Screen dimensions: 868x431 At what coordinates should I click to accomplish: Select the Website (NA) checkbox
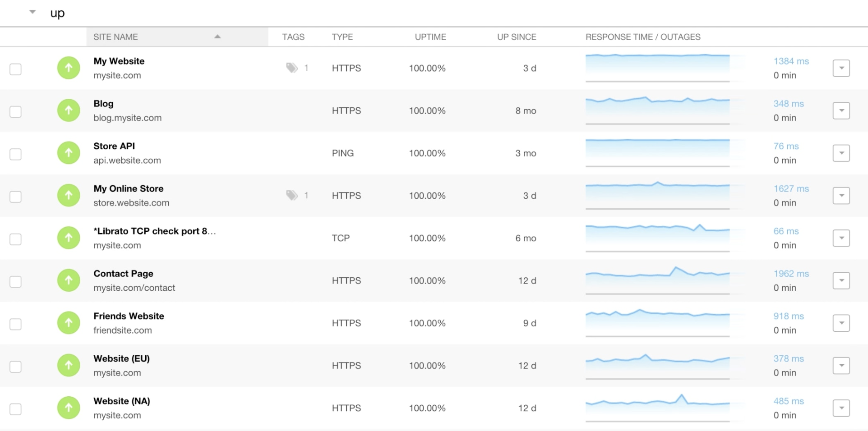15,409
